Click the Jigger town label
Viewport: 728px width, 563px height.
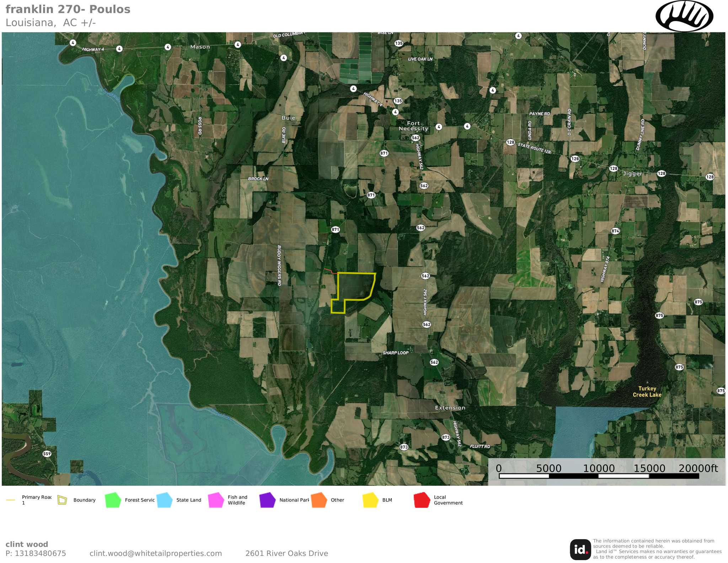pos(632,174)
